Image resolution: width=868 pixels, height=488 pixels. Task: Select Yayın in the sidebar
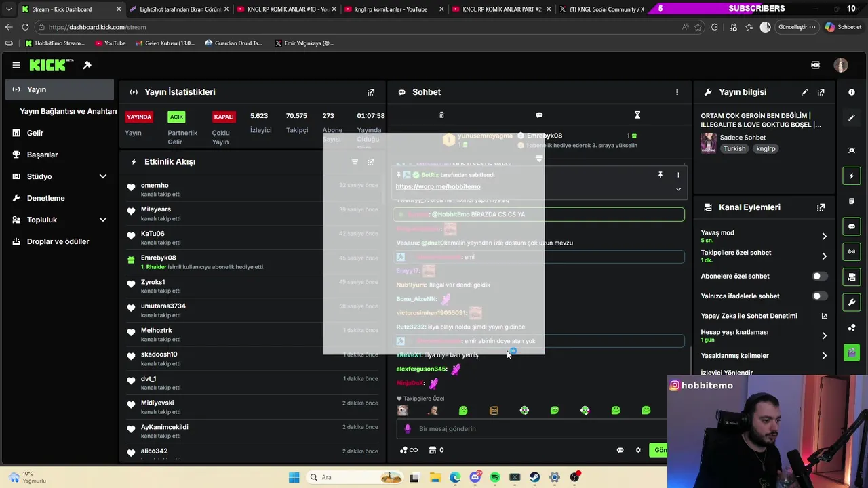(60, 89)
